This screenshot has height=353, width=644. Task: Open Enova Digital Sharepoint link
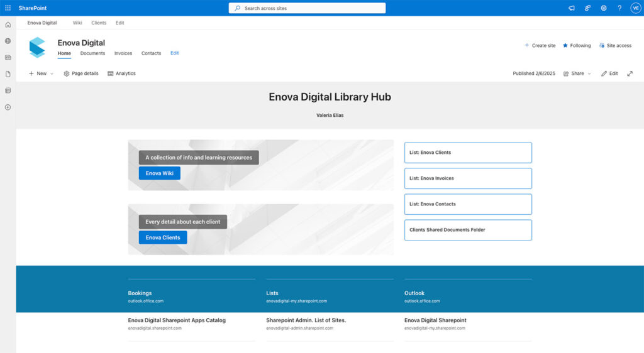tap(435, 320)
